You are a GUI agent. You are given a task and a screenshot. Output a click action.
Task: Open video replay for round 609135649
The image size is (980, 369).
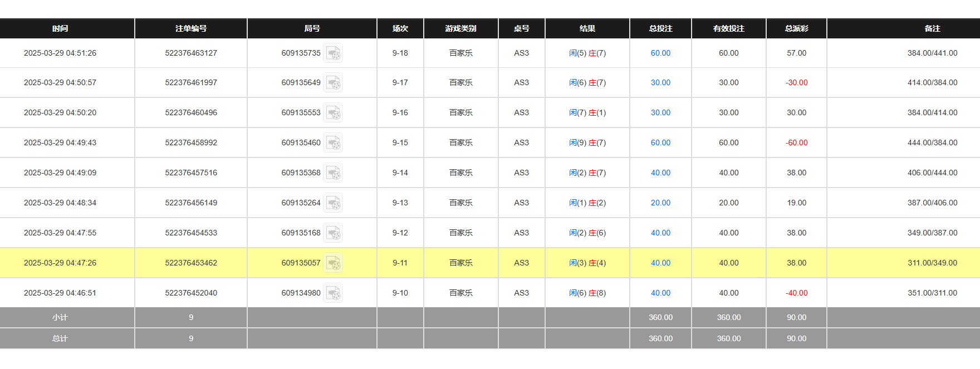pyautogui.click(x=333, y=82)
